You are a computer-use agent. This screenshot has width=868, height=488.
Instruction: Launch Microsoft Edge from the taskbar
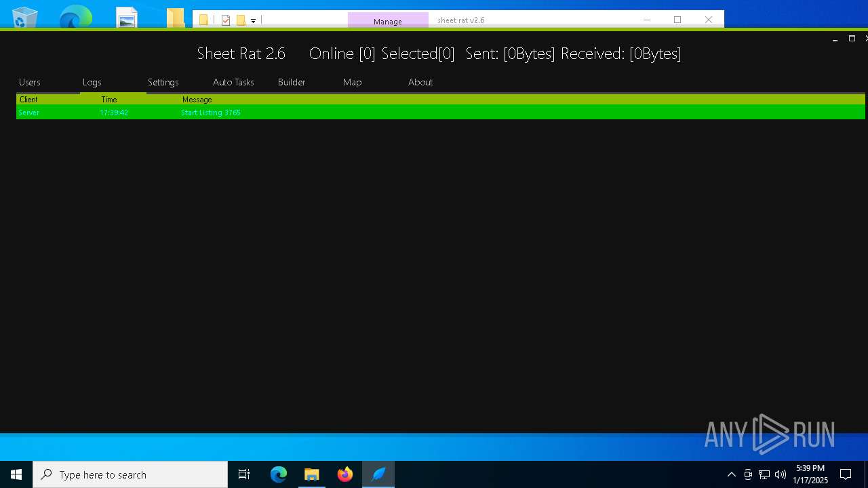pos(279,474)
